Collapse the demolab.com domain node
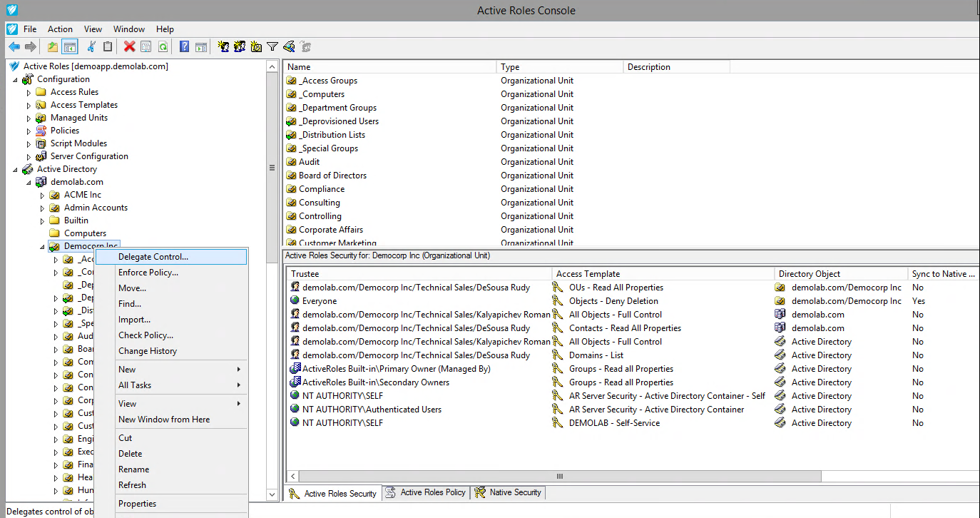Screen dimensions: 980x518 pyautogui.click(x=29, y=182)
